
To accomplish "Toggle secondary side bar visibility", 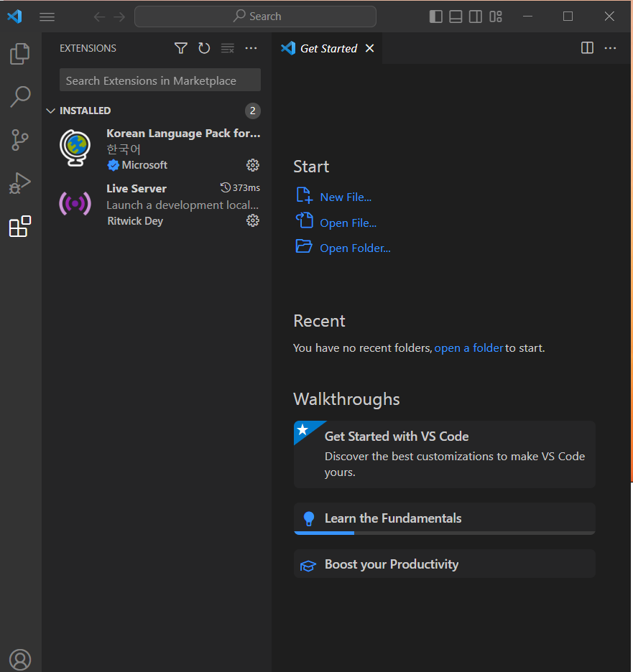I will pos(475,17).
